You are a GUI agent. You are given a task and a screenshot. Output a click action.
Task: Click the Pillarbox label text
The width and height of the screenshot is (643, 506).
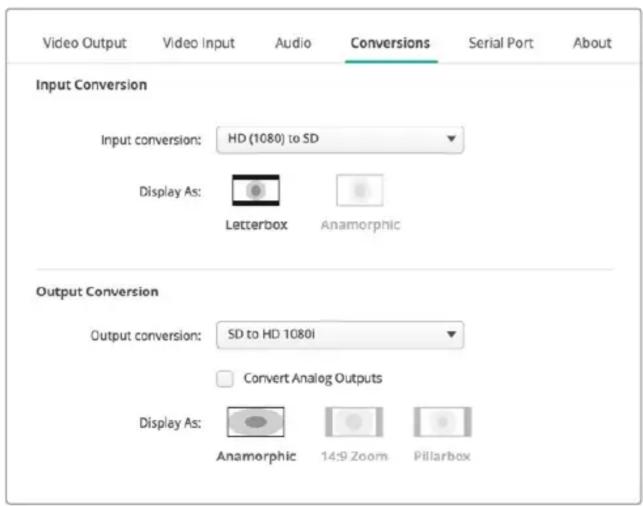pos(442,456)
